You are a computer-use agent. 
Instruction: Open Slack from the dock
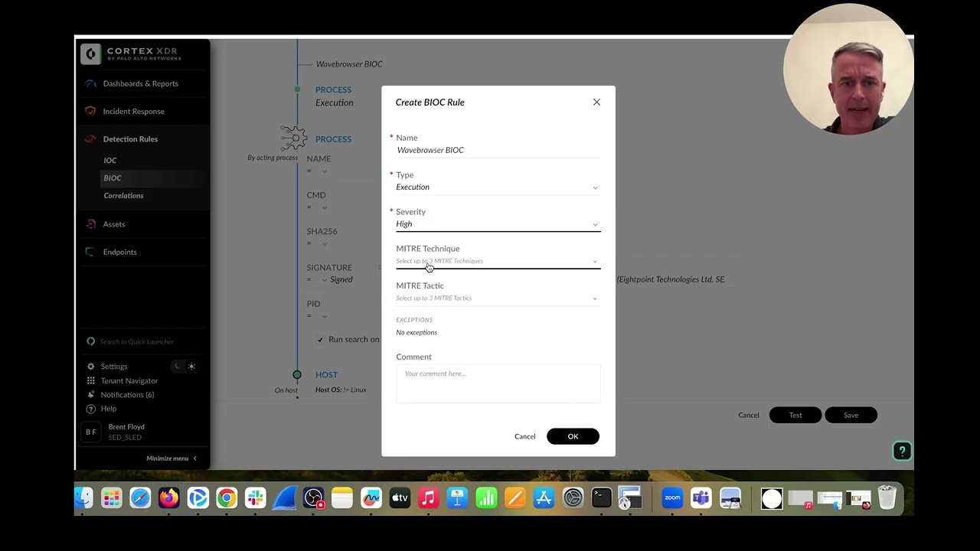256,499
